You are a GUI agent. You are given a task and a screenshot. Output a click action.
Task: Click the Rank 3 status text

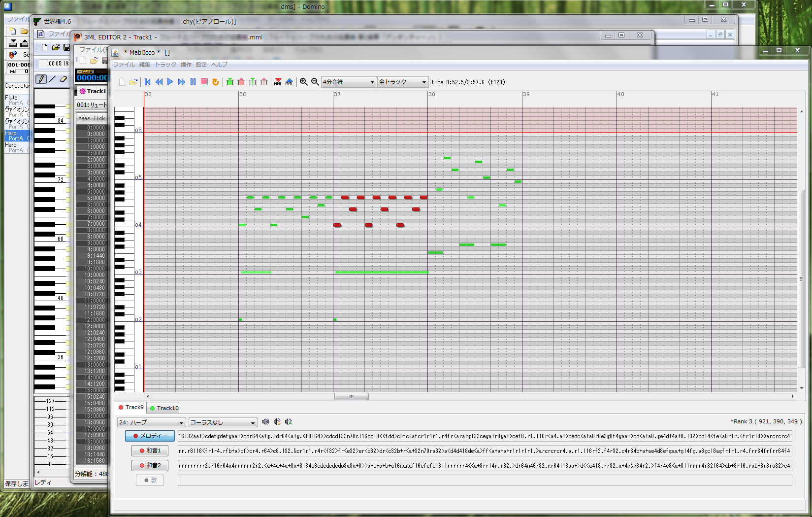tap(766, 421)
